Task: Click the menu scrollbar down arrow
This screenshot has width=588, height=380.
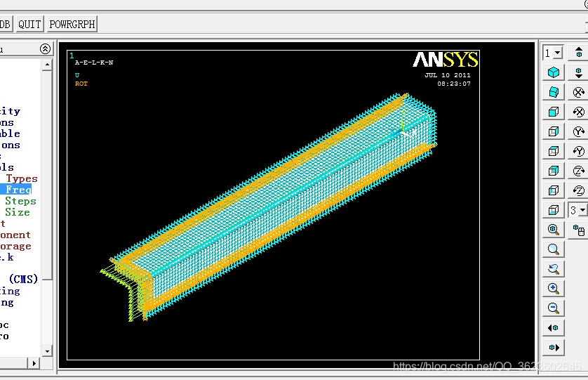Action: pos(47,351)
